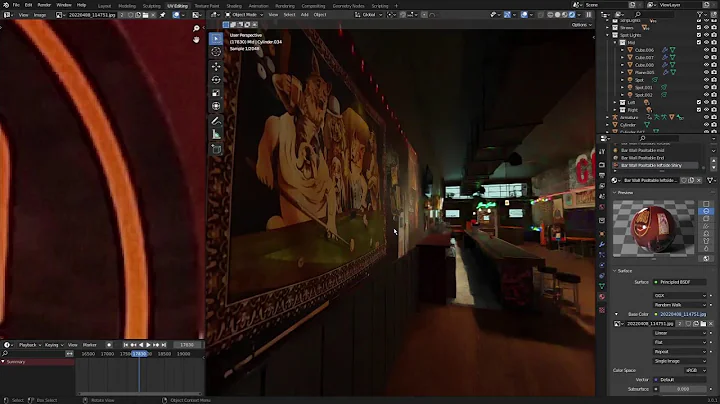Open folder icon for base color image

[703, 324]
